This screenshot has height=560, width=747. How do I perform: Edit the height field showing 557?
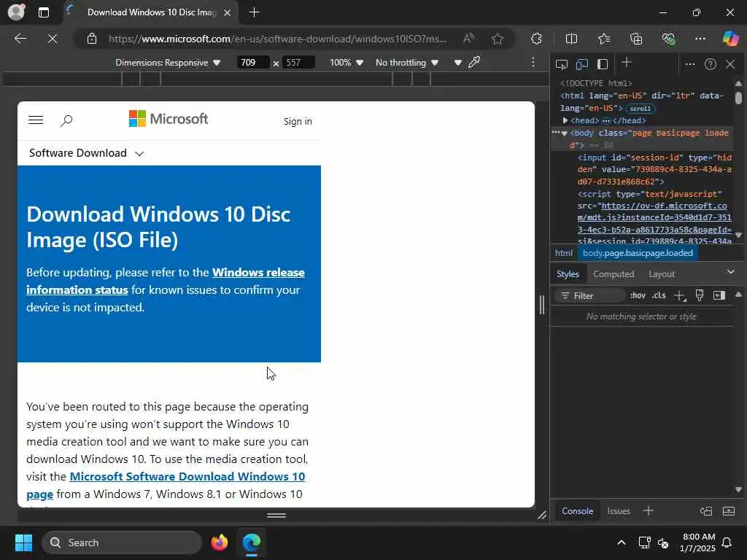click(x=298, y=63)
